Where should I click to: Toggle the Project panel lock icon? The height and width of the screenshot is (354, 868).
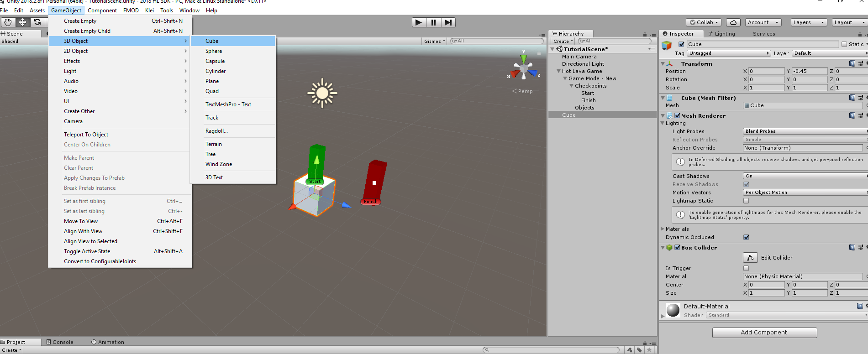(x=645, y=343)
